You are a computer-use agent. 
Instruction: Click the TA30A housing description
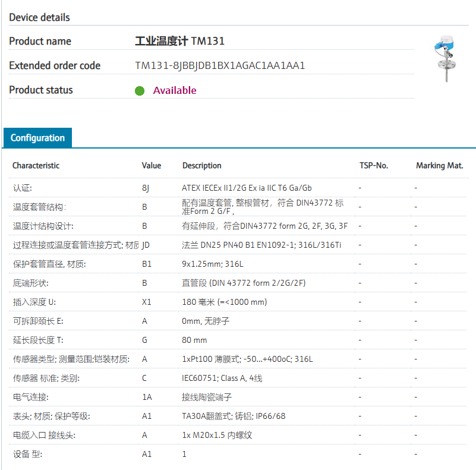click(x=234, y=416)
